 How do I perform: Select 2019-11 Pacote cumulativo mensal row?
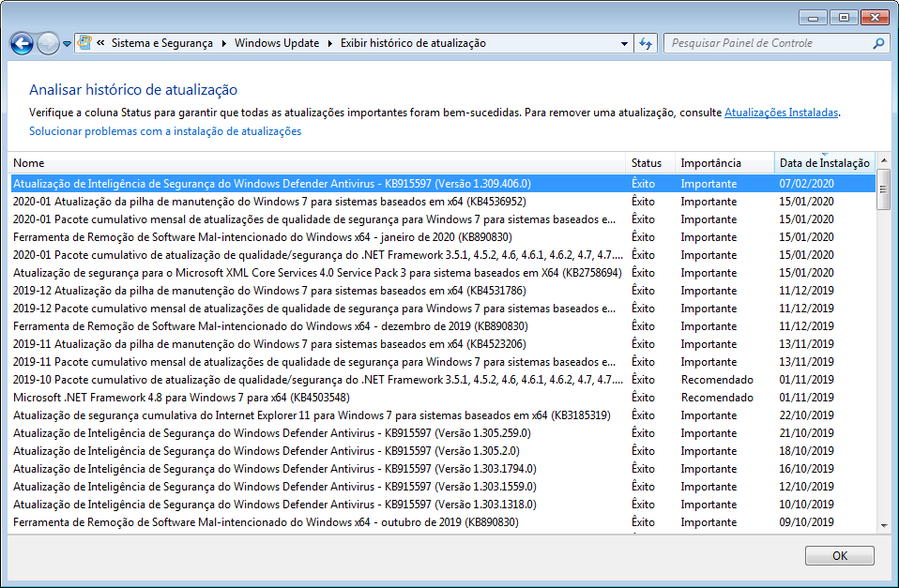tap(443, 362)
